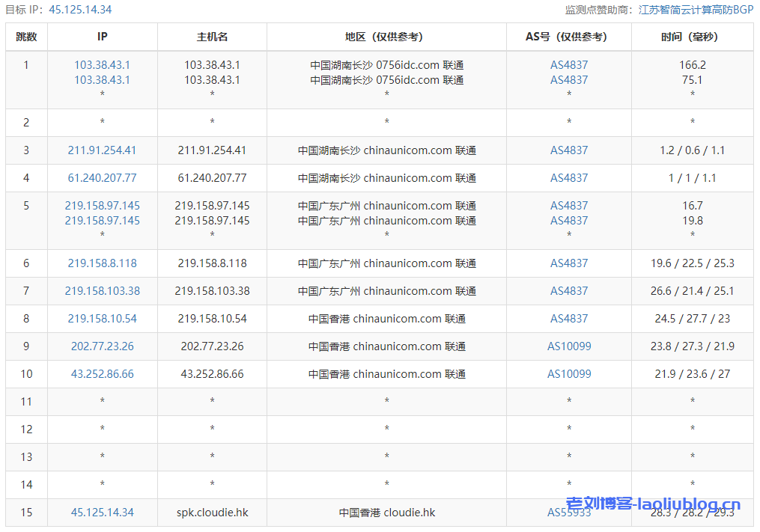Click IP link 202.77.23.26

tap(102, 346)
